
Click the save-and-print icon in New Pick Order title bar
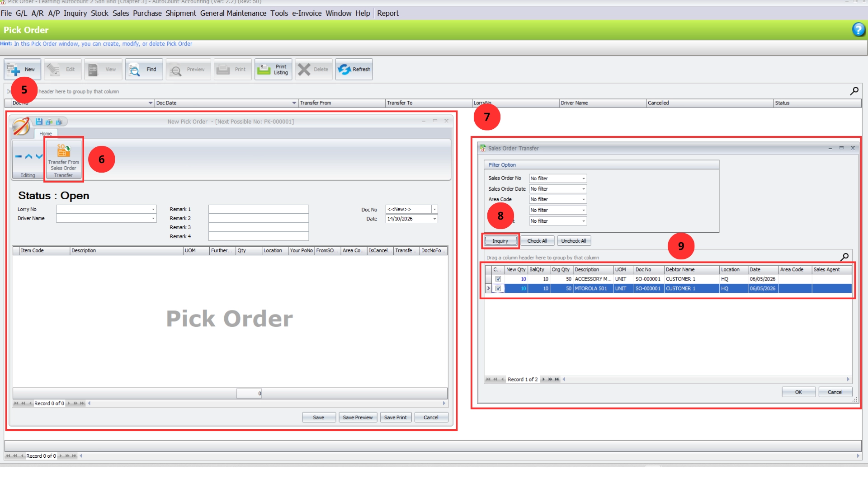coord(59,122)
